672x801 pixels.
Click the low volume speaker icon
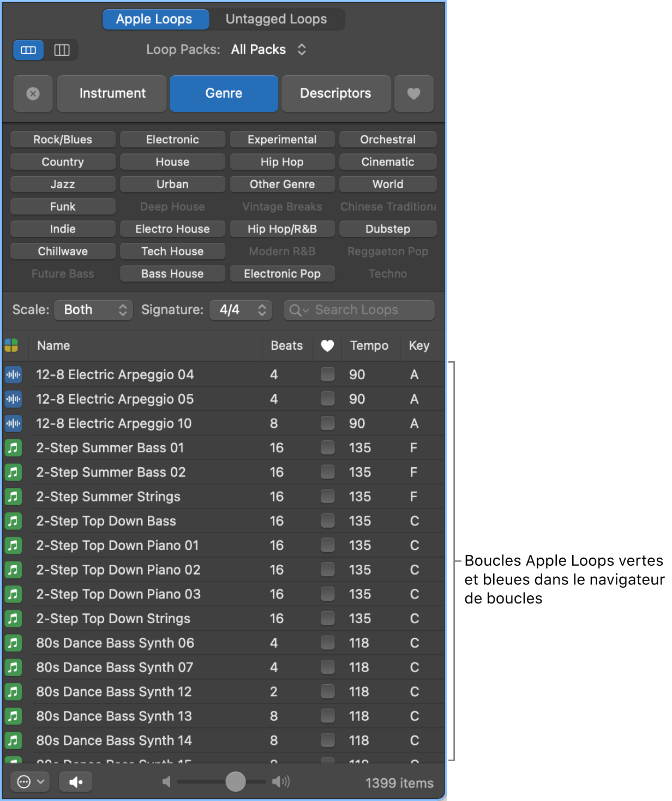click(166, 782)
